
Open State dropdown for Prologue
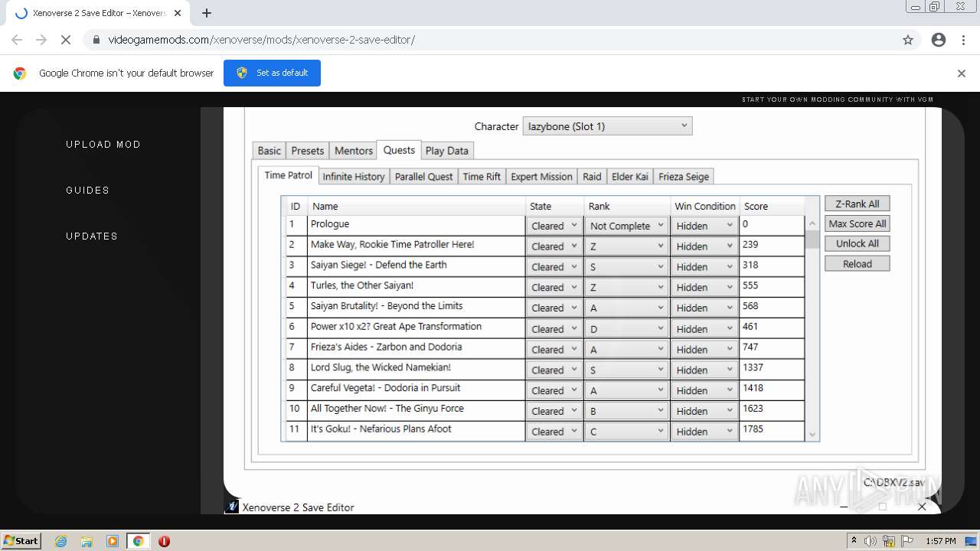[x=554, y=226]
